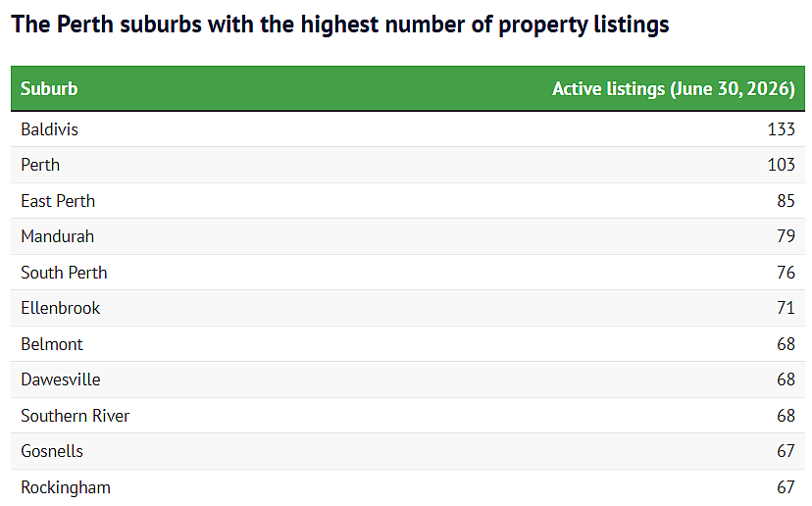812x506 pixels.
Task: Click the Active listings column header
Action: [x=673, y=88]
